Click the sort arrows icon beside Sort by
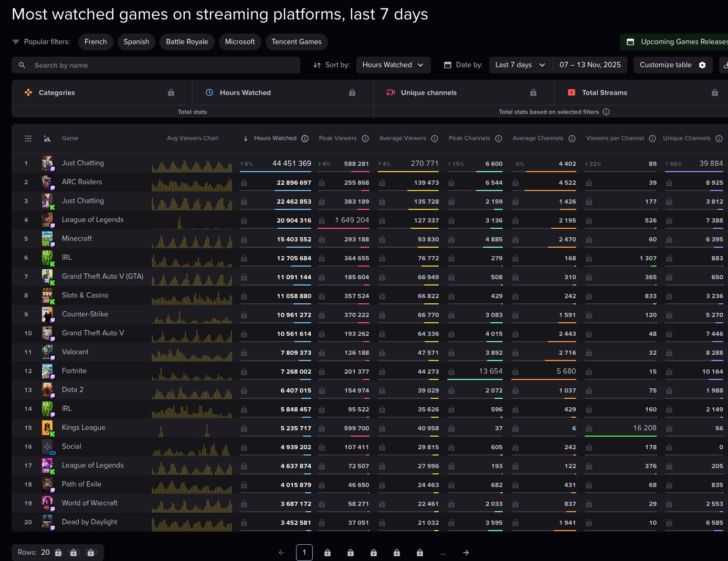 point(317,65)
